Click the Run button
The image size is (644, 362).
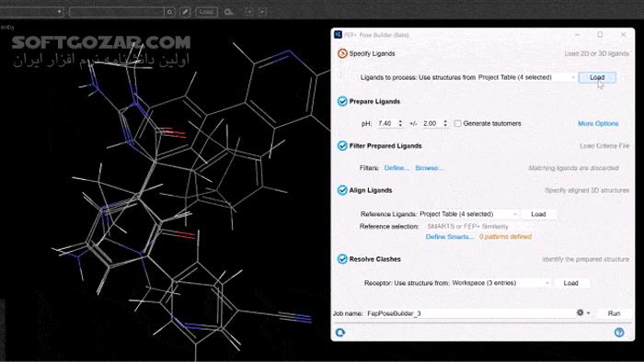(614, 313)
